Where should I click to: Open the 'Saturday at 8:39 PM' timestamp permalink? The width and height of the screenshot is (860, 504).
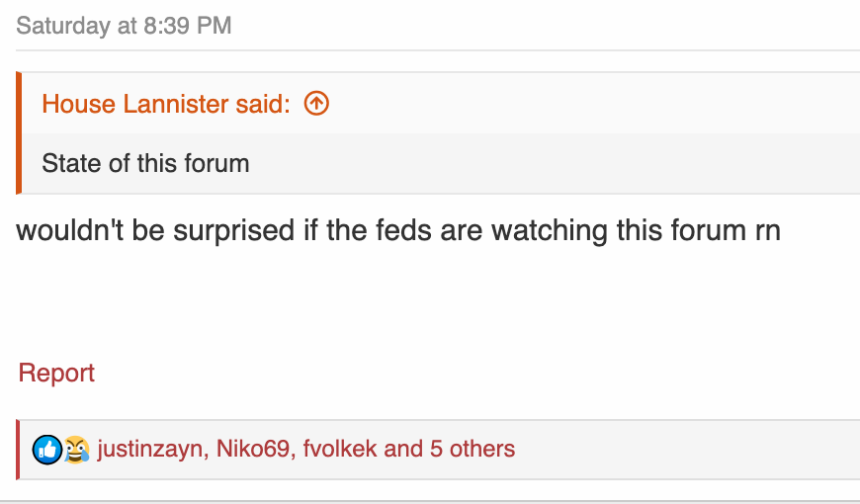(x=124, y=26)
